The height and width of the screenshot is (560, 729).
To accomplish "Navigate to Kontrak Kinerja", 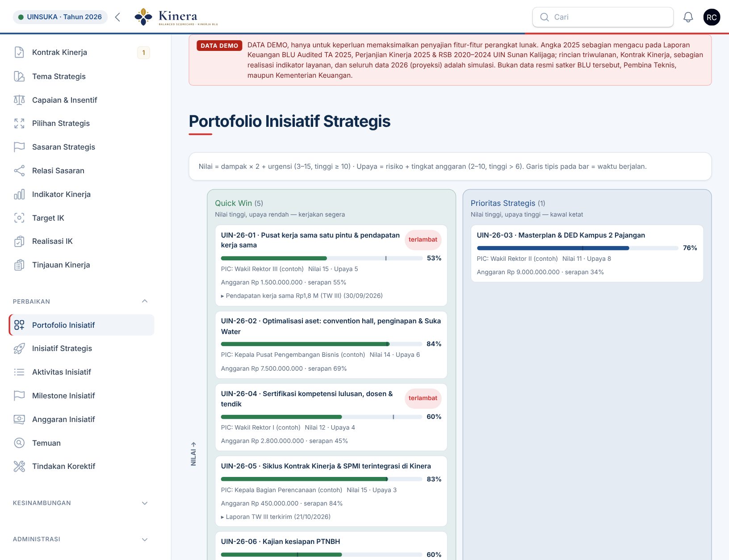I will point(59,52).
